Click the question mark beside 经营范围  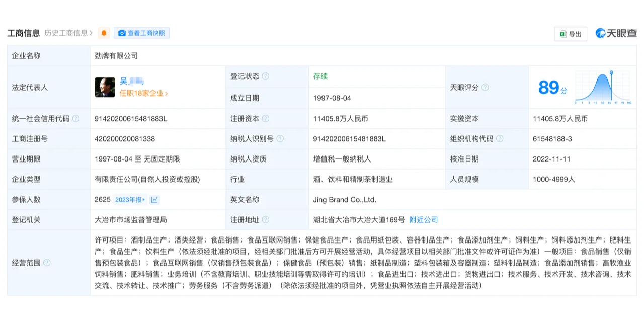[48, 262]
